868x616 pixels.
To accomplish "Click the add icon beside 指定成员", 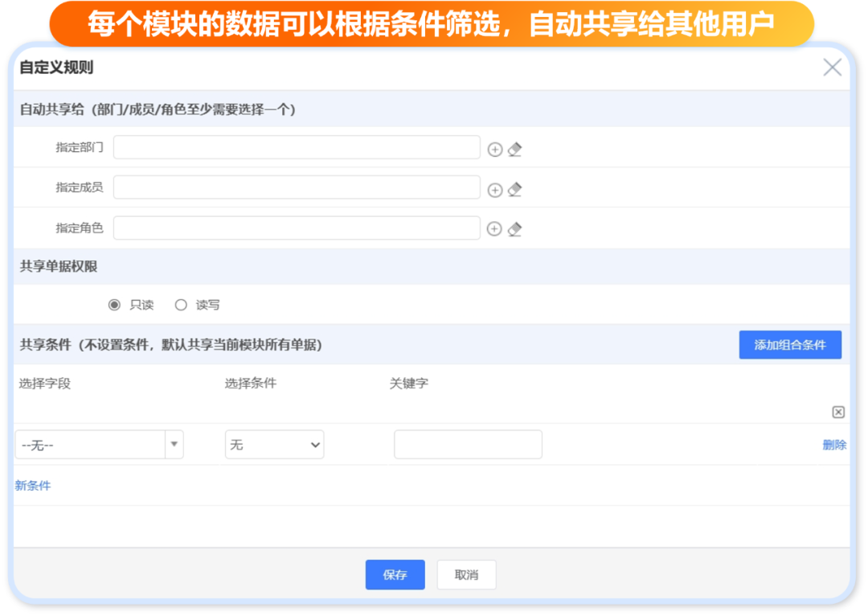I will point(495,190).
